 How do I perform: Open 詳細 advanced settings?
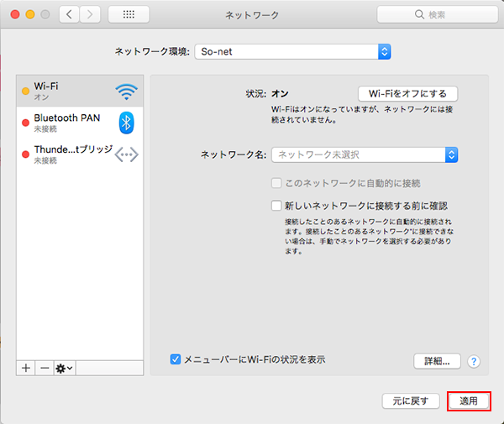pyautogui.click(x=437, y=361)
